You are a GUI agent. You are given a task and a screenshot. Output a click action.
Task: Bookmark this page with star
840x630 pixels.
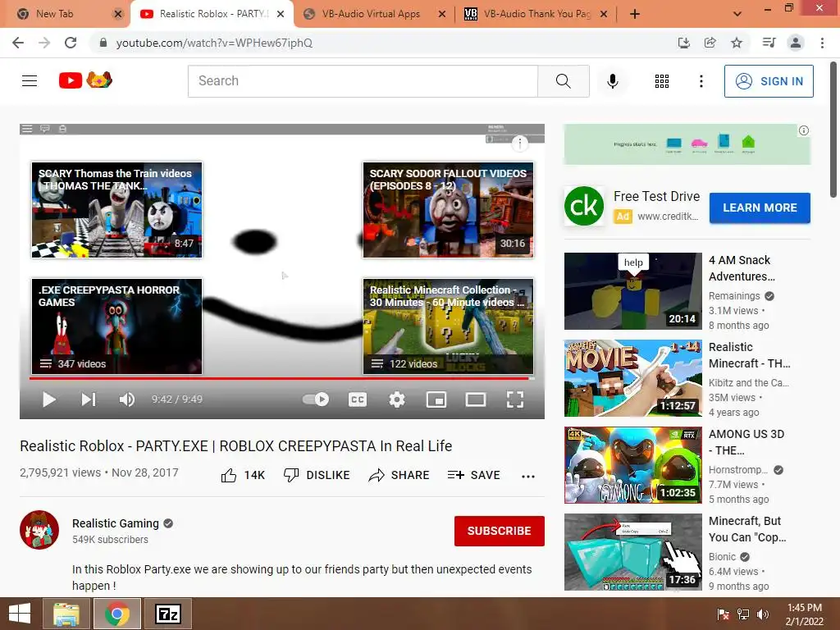click(x=737, y=43)
